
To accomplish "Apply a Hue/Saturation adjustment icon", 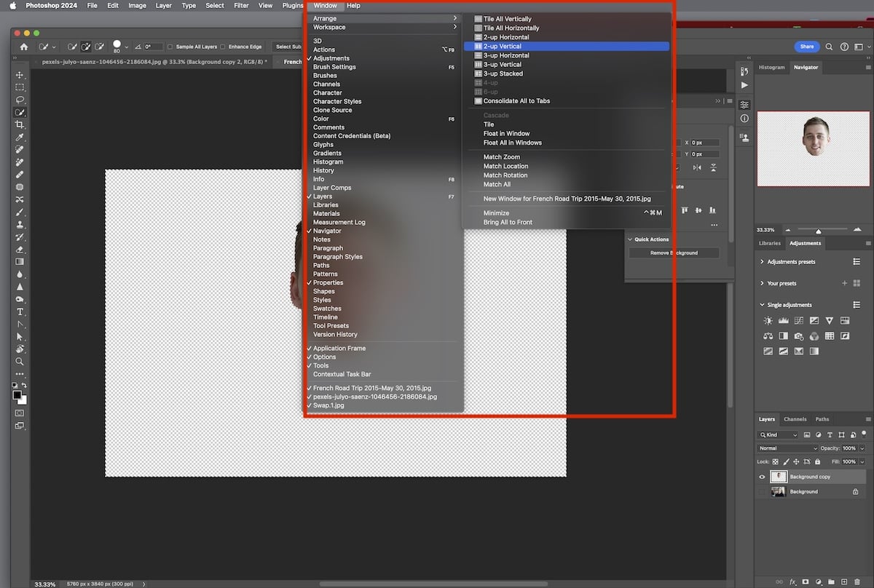I will pyautogui.click(x=844, y=321).
